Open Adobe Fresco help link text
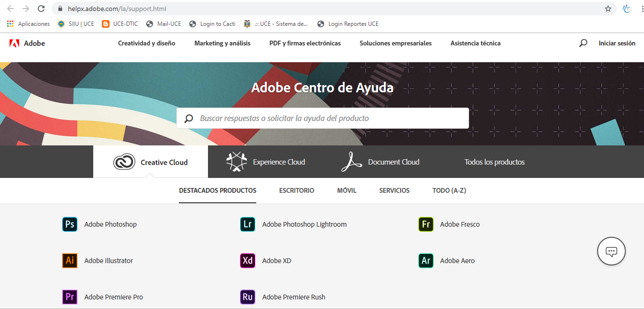644x309 pixels. [459, 224]
